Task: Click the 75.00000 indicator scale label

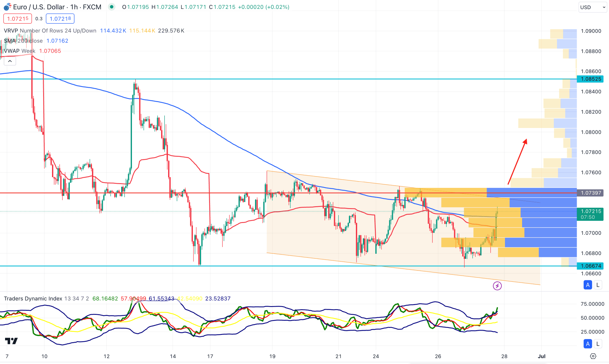Action: click(593, 304)
